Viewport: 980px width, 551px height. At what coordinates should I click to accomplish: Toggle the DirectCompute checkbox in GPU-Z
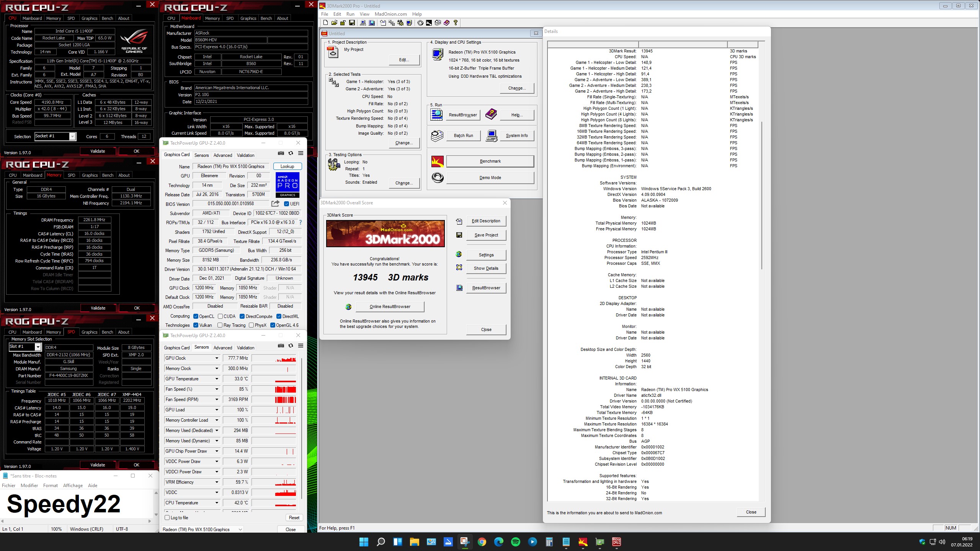point(242,316)
